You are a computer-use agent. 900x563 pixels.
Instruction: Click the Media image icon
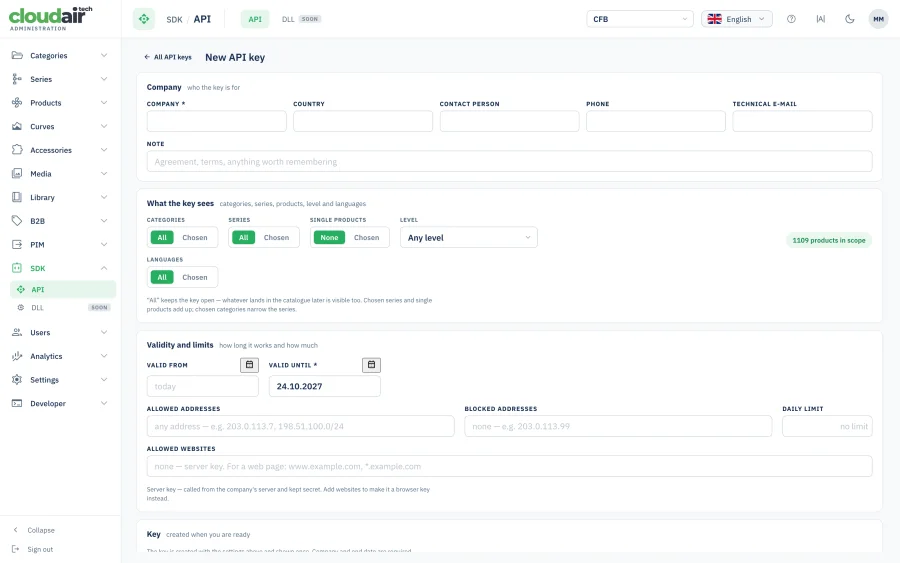(17, 173)
